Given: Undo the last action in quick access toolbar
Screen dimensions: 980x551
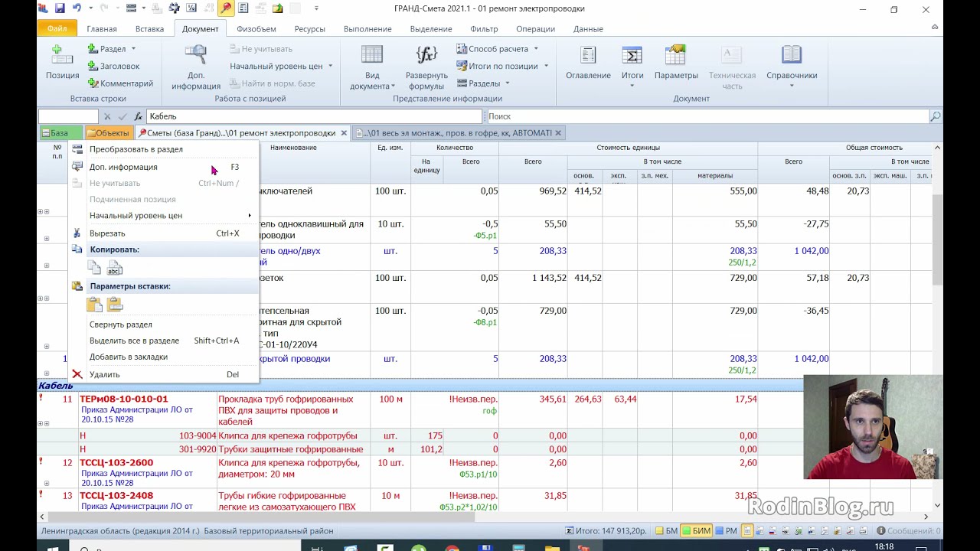Looking at the screenshot, I should (77, 8).
